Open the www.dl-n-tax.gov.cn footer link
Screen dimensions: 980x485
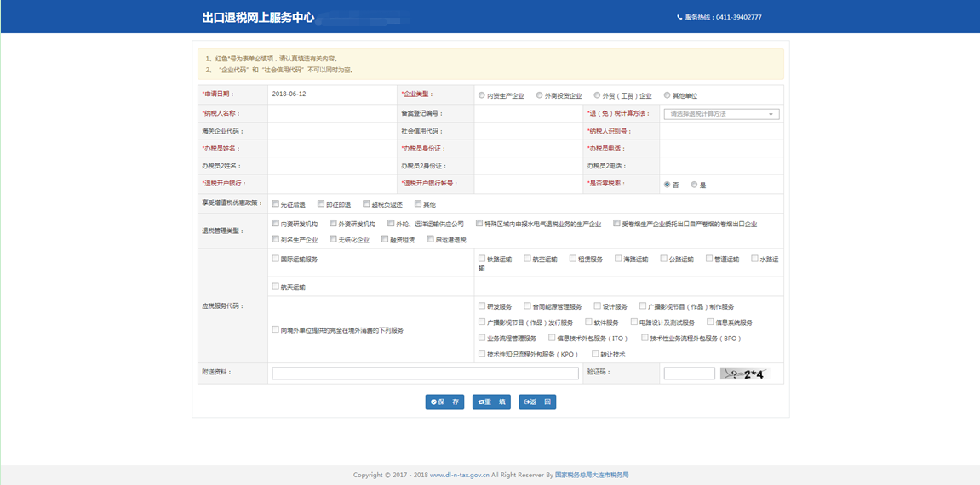(x=459, y=475)
